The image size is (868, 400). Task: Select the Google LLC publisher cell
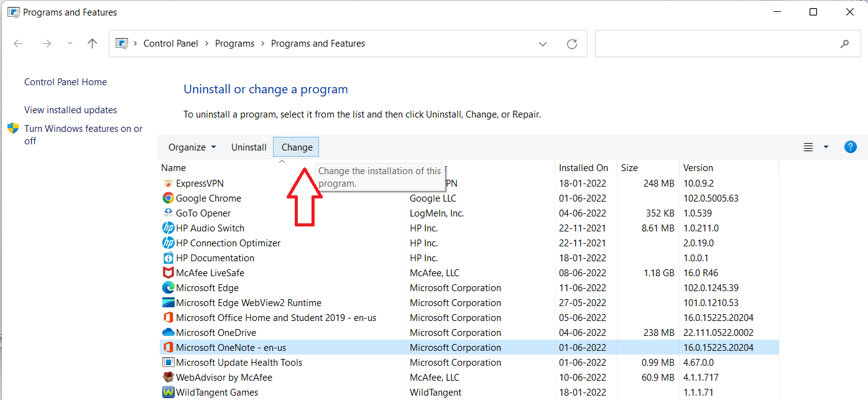[x=433, y=198]
